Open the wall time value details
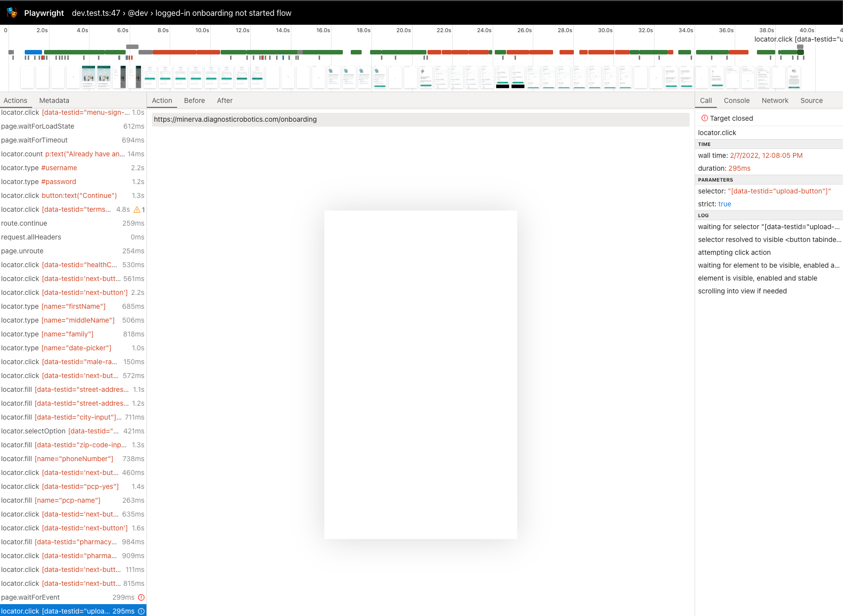This screenshot has width=843, height=616. (x=766, y=155)
